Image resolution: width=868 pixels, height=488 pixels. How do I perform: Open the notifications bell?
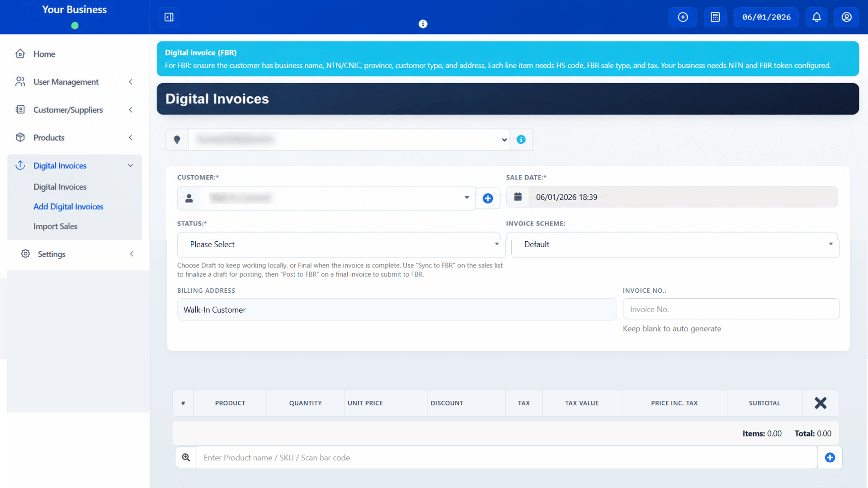click(816, 17)
